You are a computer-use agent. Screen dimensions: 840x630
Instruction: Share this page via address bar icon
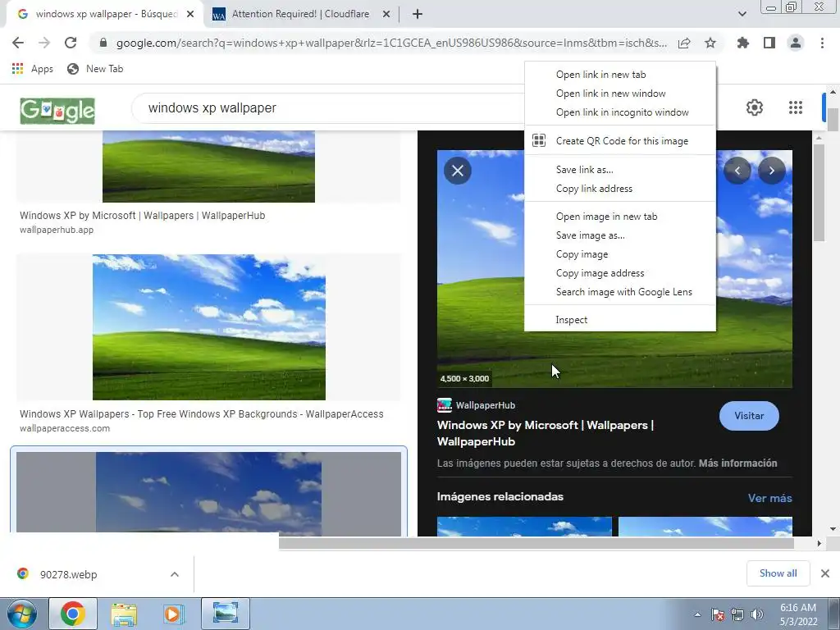pos(684,43)
